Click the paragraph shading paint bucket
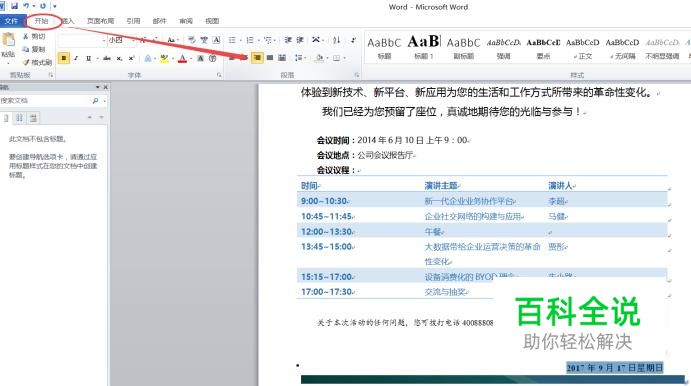Screen dimensions: 691x386 tap(319, 58)
